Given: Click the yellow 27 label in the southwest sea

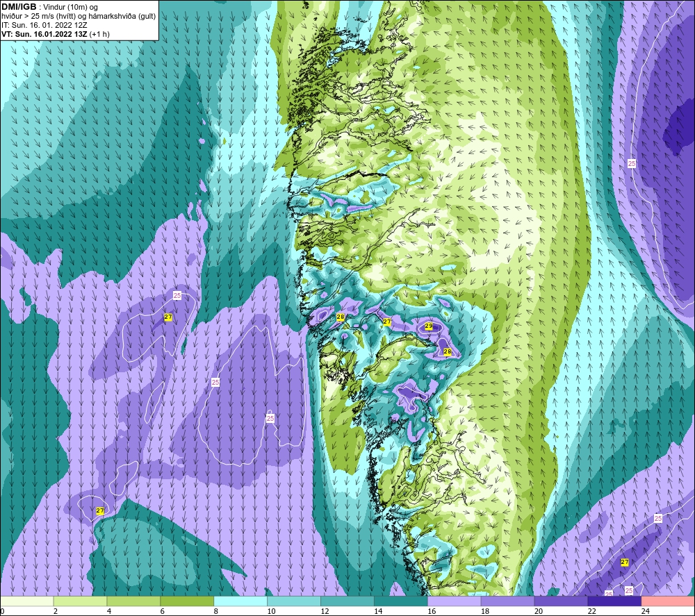Looking at the screenshot, I should click(100, 510).
